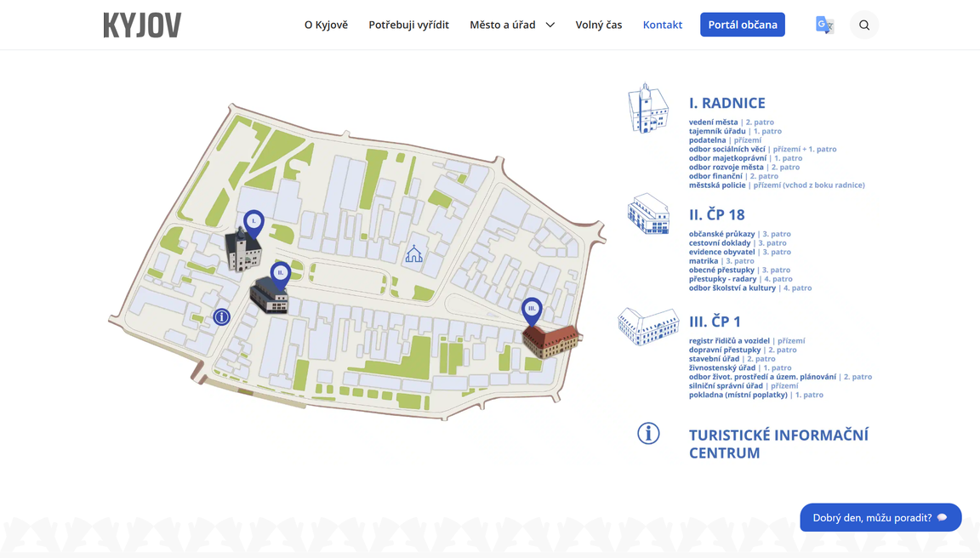Click the Turistické informační centrum heading
The width and height of the screenshot is (980, 558).
[x=778, y=444]
